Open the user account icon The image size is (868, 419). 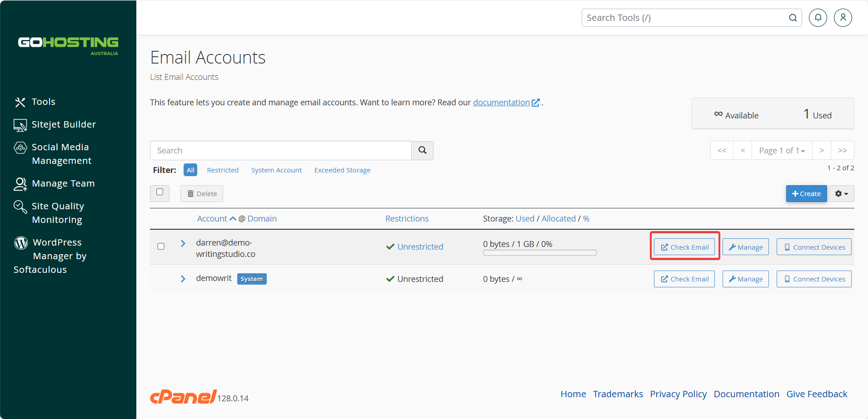pyautogui.click(x=843, y=18)
